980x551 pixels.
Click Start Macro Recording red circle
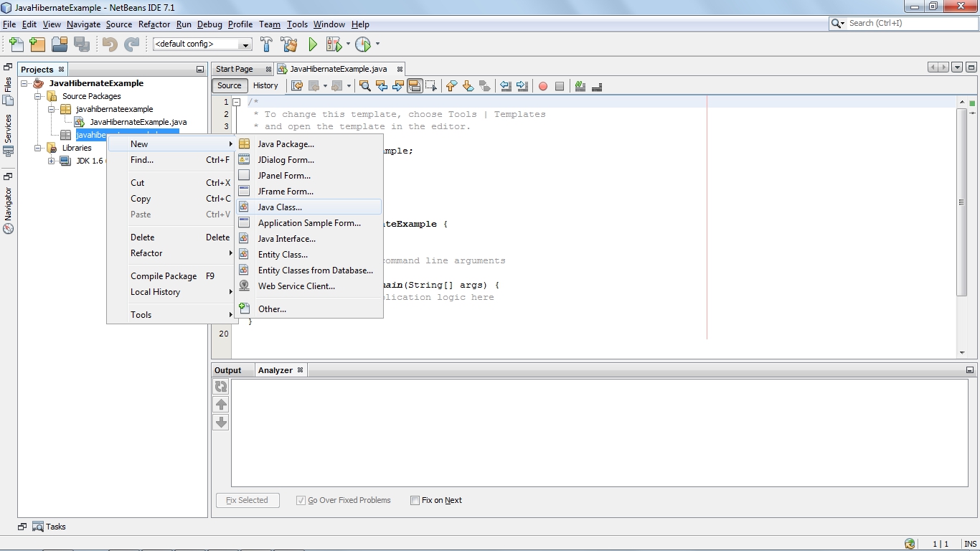click(x=543, y=86)
